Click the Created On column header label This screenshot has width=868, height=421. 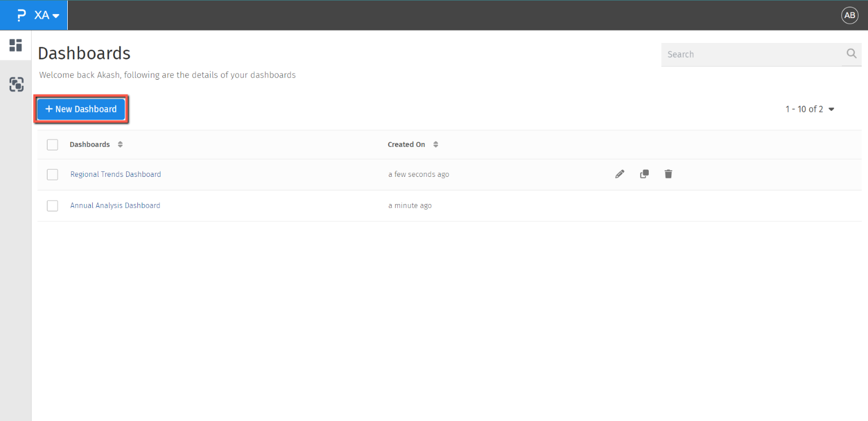[406, 145]
